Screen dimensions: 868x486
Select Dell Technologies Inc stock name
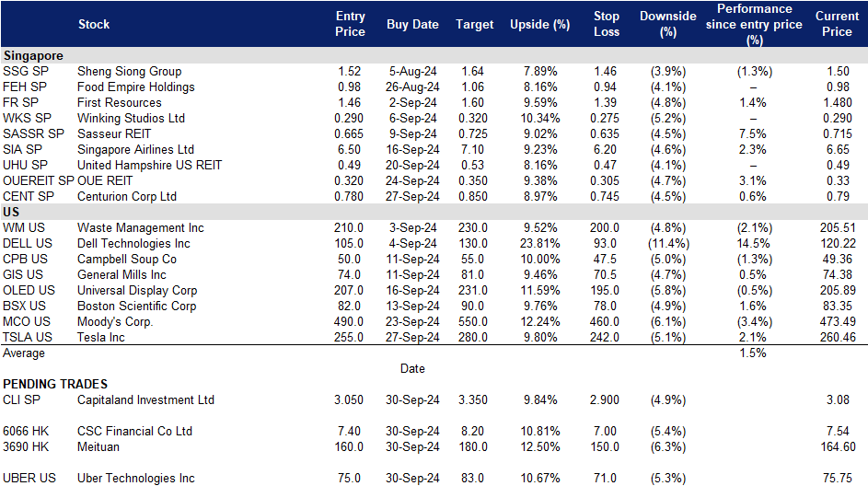pos(133,244)
